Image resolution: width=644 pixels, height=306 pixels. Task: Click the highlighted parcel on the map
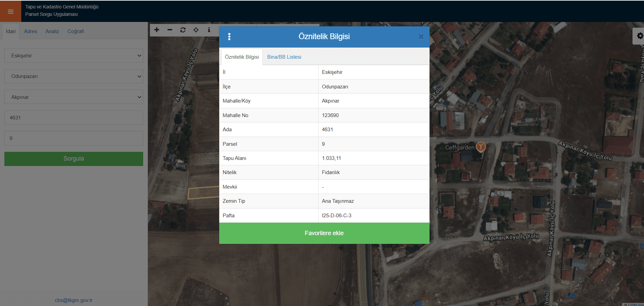click(x=203, y=193)
